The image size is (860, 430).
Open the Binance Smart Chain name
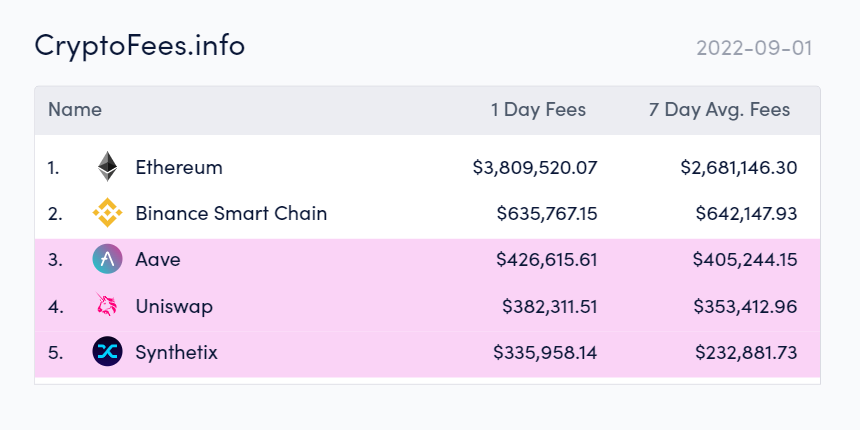[231, 213]
